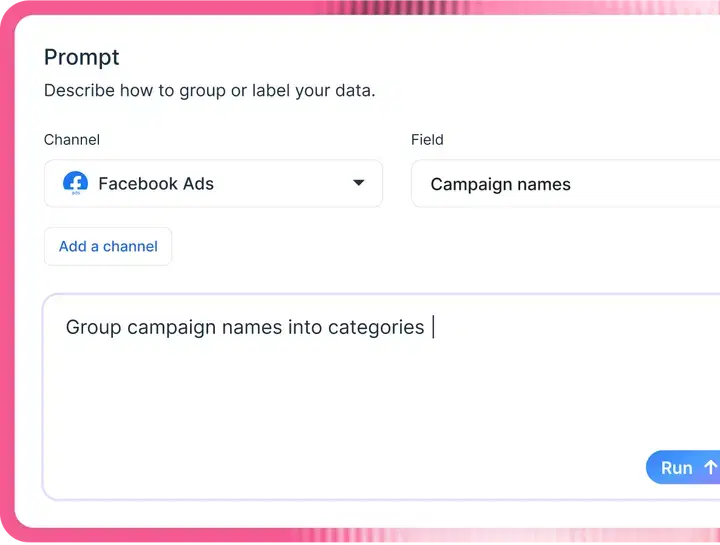Screen dimensions: 720x545
Task: Click the "Prompt" heading
Action: click(82, 57)
